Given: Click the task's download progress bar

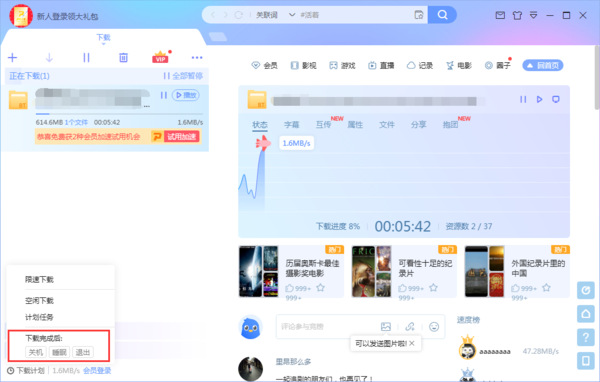Looking at the screenshot, I should point(119,114).
